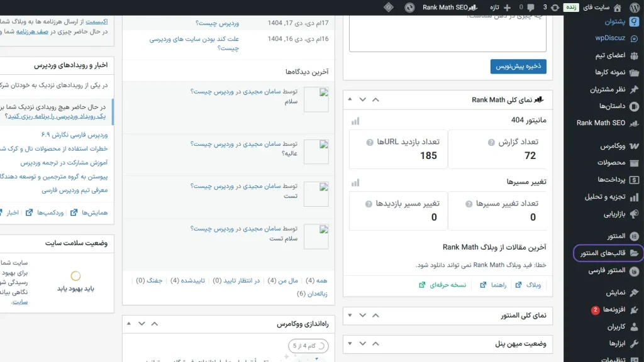Image resolution: width=644 pixels, height=362 pixels.
Task: Collapse the نمای کلی Rank Math panel chevron
Action: (x=351, y=99)
